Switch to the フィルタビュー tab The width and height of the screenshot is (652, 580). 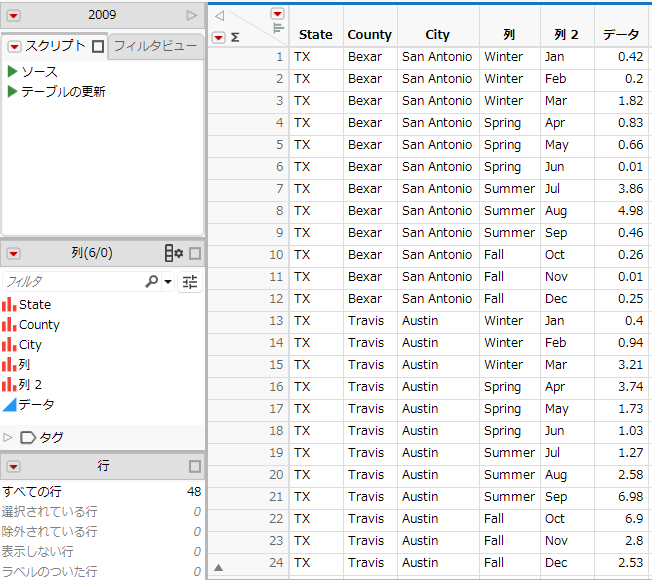coord(155,46)
